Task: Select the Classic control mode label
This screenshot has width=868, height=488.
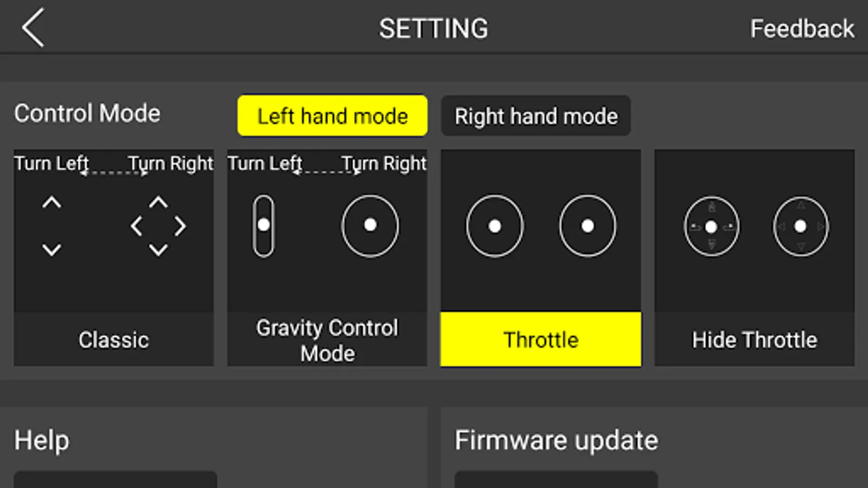Action: coord(113,340)
